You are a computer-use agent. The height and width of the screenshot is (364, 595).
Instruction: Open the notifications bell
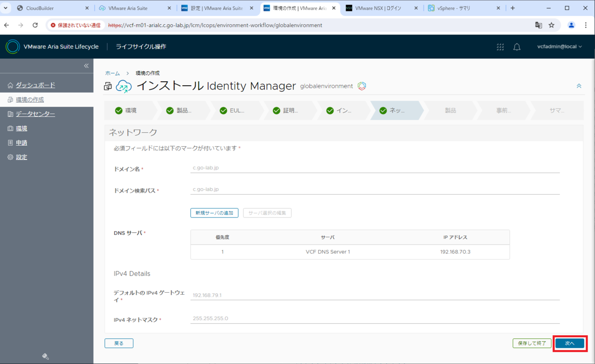tap(517, 47)
